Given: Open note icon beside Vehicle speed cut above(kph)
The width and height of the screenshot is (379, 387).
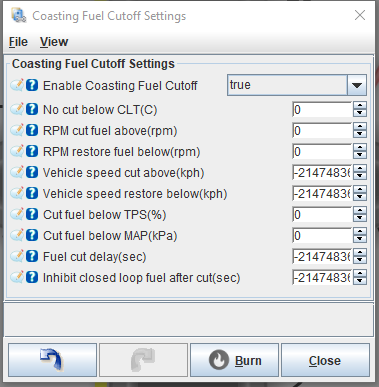Looking at the screenshot, I should click(x=17, y=172).
